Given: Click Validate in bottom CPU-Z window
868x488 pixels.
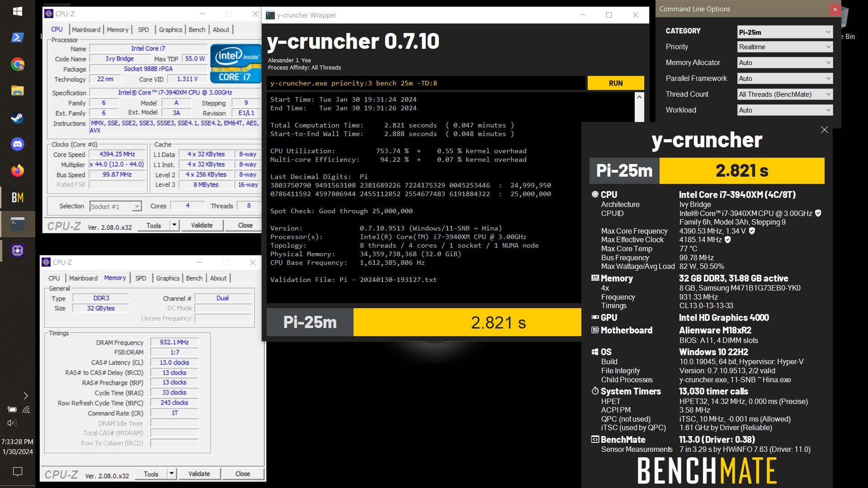Looking at the screenshot, I should tap(199, 474).
